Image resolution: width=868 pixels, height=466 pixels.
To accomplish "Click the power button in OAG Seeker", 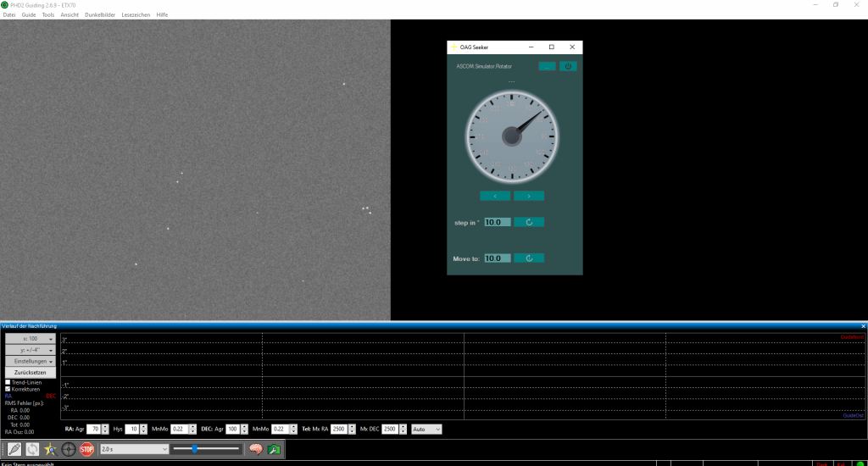I will coord(568,66).
